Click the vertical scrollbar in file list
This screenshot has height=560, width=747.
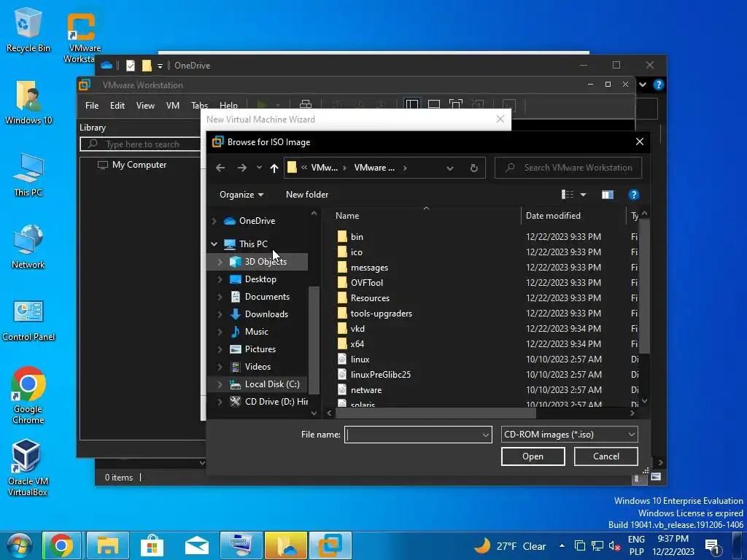[644, 286]
